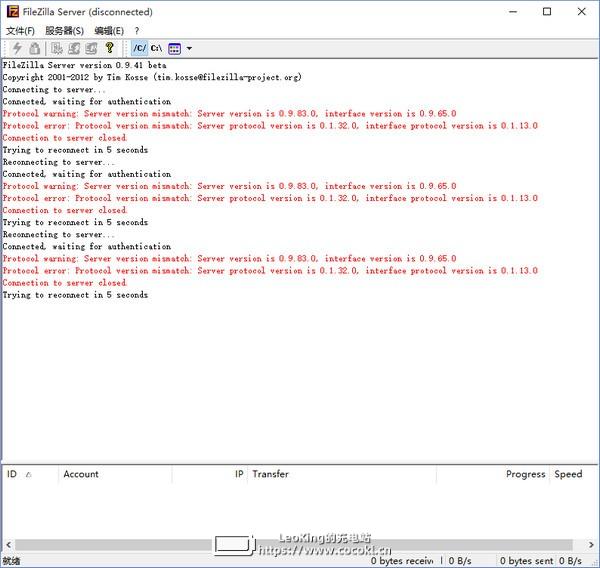Click the Transfer column header
The image size is (600, 568).
point(342,474)
